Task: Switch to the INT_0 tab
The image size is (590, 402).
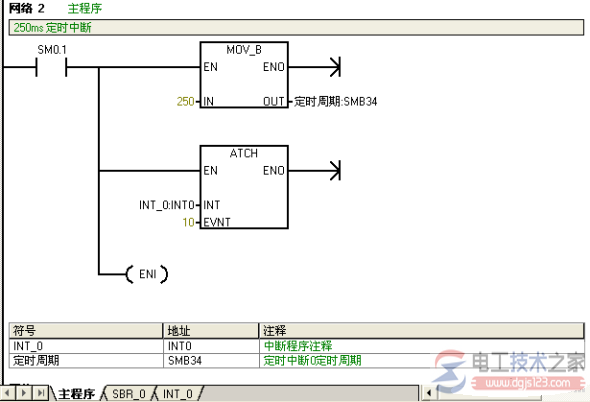Action: [178, 394]
